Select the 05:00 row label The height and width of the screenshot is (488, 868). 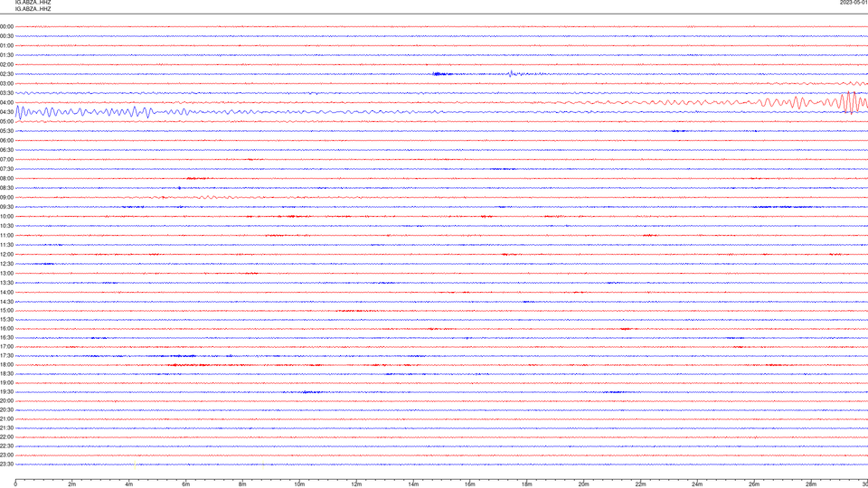click(6, 121)
